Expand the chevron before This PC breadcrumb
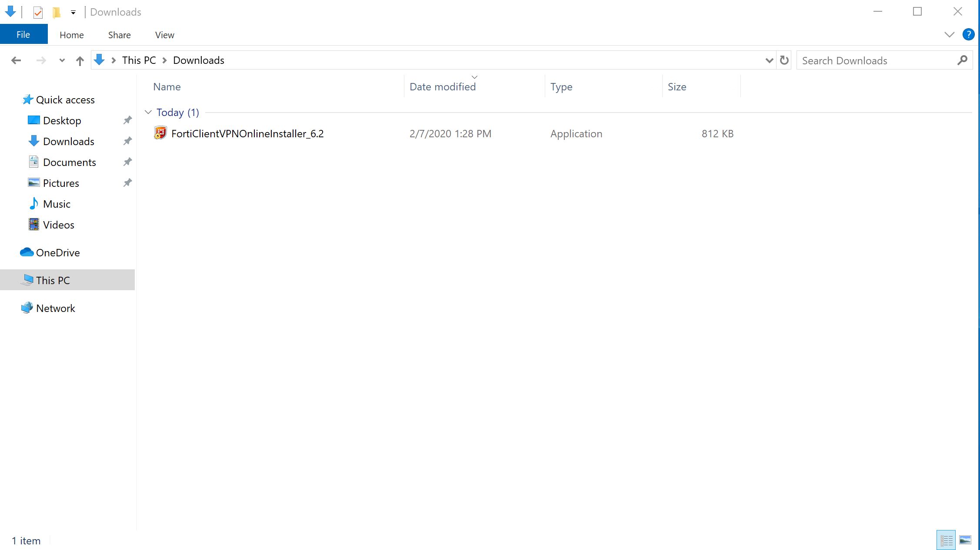980x550 pixels. click(114, 60)
